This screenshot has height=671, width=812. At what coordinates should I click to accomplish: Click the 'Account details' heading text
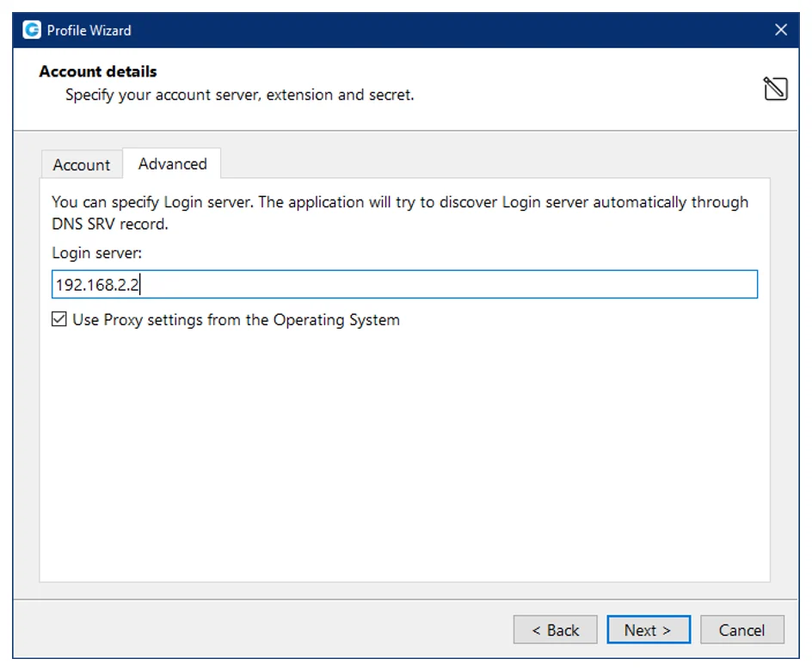[98, 71]
